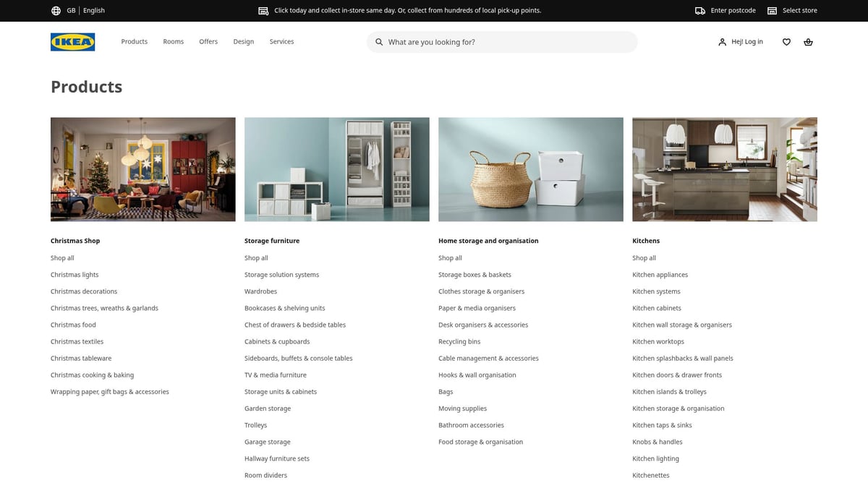Click the delivery truck icon
The width and height of the screenshot is (868, 488).
tap(699, 11)
